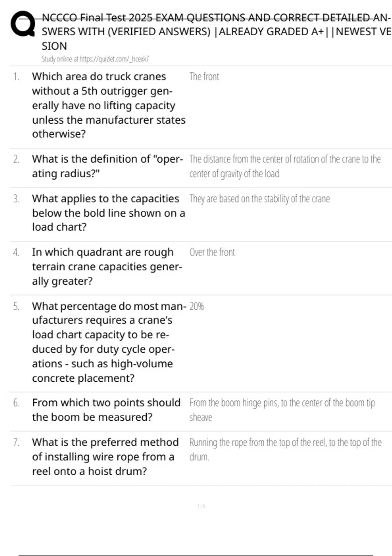Select the "operating radius" definition question
This screenshot has height=556, width=392.
[x=107, y=166]
